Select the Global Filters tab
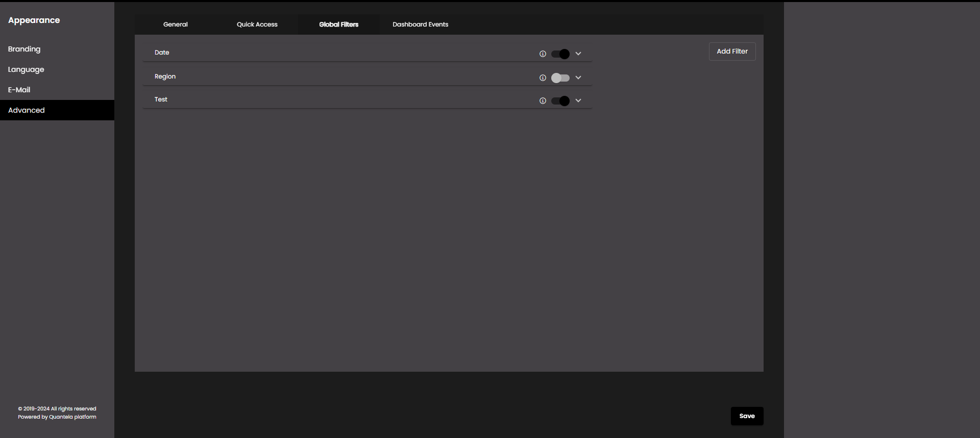Viewport: 980px width, 438px height. coord(339,24)
